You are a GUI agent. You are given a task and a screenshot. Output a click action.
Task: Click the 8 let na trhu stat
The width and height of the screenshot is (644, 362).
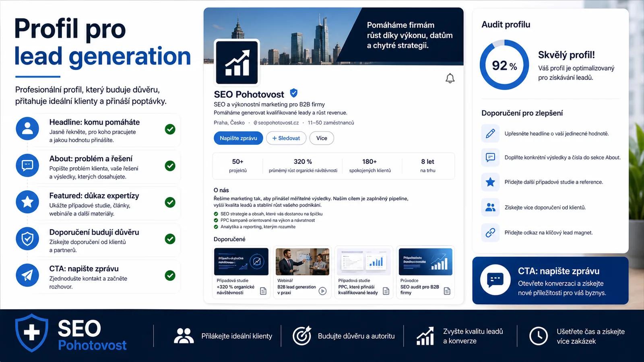point(428,165)
